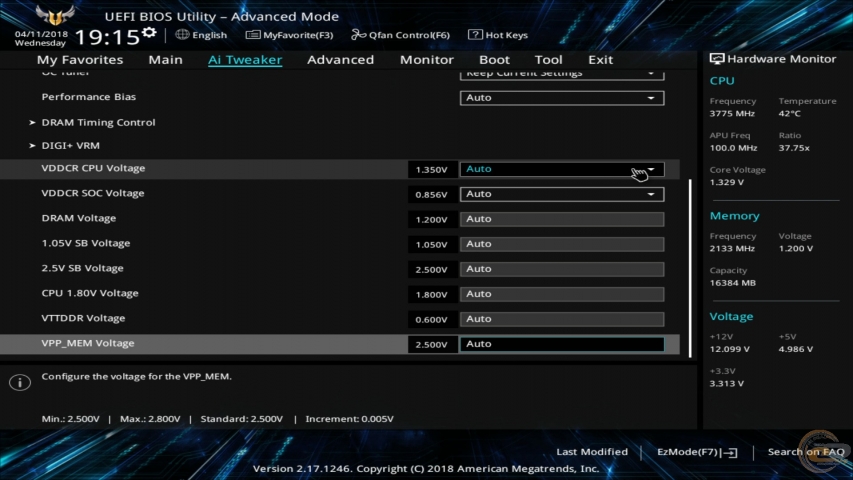
Task: Select the VDDCR CPU Voltage label
Action: pos(93,168)
